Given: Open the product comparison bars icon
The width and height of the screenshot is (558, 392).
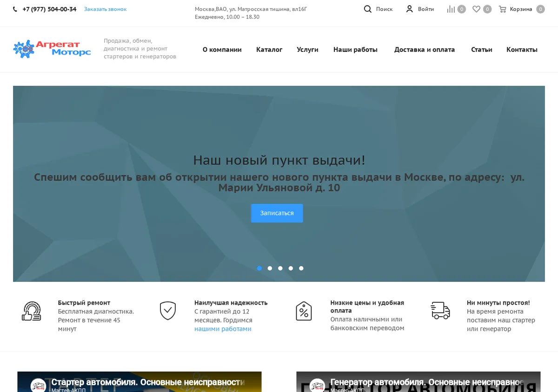Looking at the screenshot, I should (x=451, y=9).
